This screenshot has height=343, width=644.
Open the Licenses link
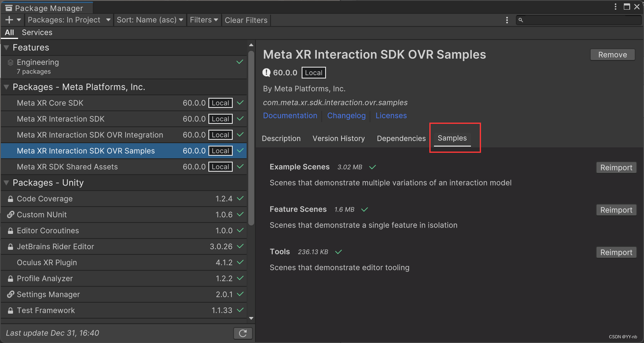point(391,115)
